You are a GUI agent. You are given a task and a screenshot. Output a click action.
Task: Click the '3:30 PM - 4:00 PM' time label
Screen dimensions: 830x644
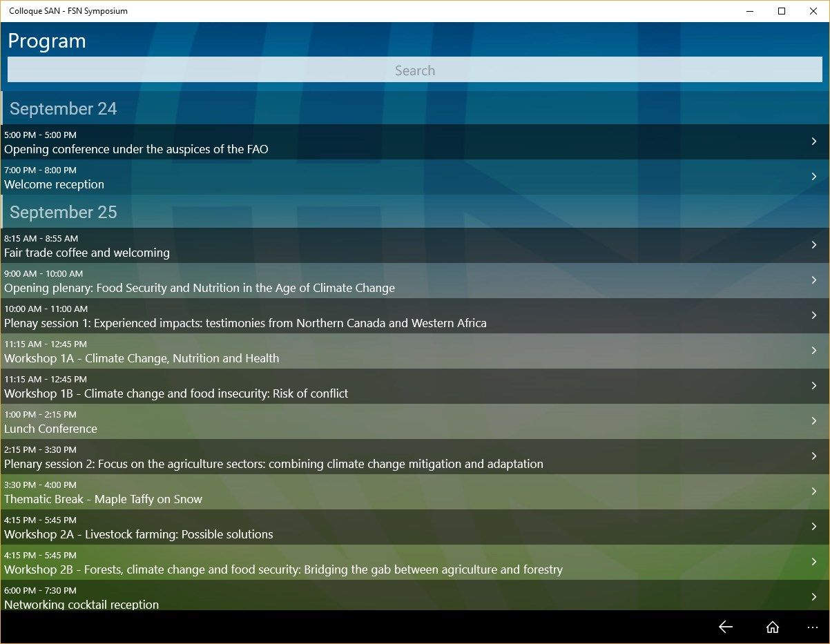point(40,485)
